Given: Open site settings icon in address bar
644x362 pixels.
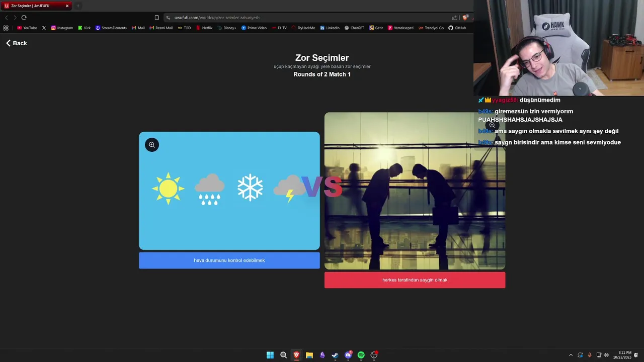Looking at the screenshot, I should (169, 18).
